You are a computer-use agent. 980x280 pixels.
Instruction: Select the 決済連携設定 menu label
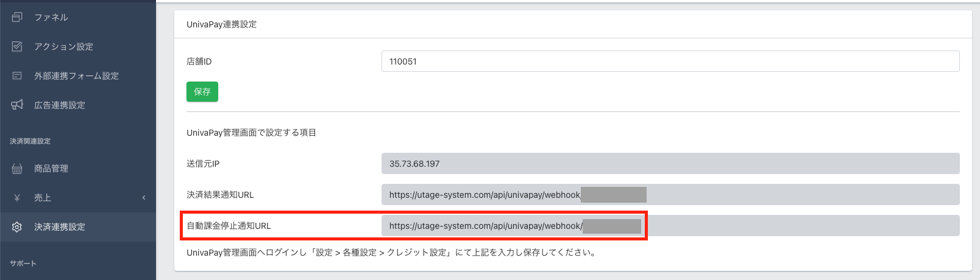coord(60,227)
